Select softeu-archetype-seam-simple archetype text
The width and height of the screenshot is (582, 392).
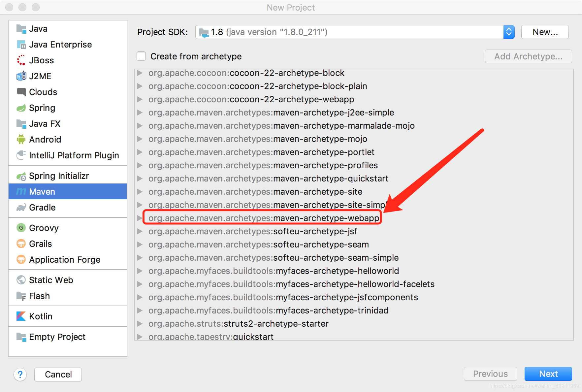[274, 258]
